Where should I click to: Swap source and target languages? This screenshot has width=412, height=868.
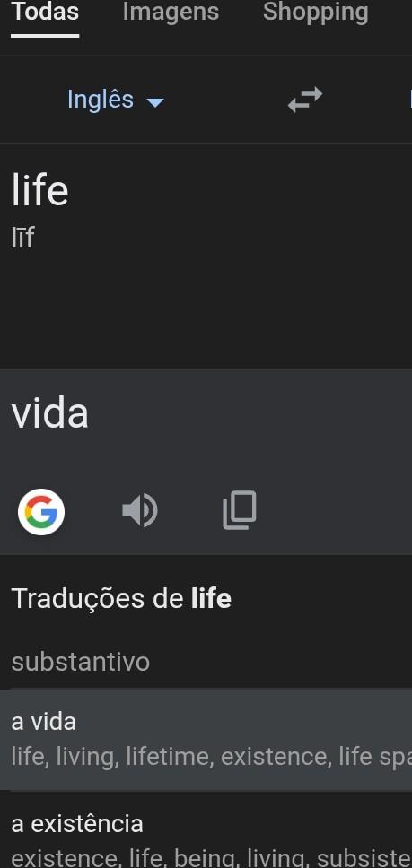pos(305,100)
